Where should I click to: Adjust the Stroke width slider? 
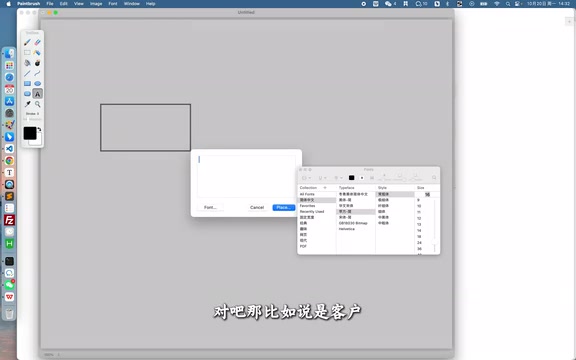33,119
